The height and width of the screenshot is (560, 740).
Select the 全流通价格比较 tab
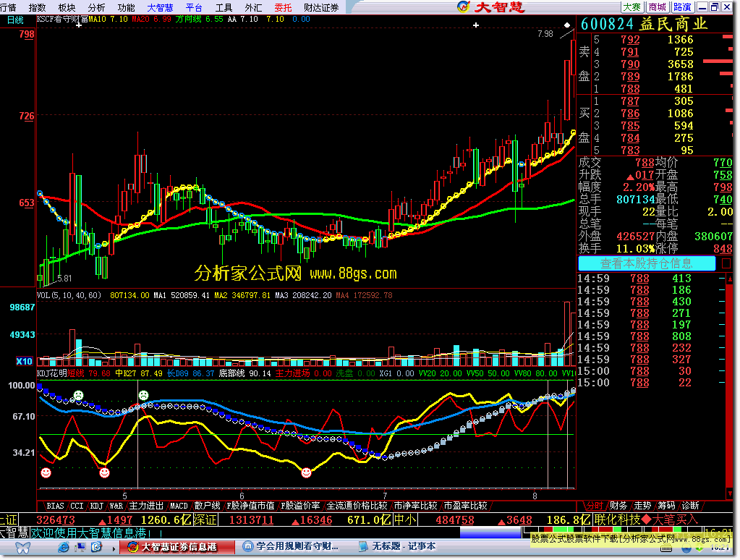click(357, 506)
